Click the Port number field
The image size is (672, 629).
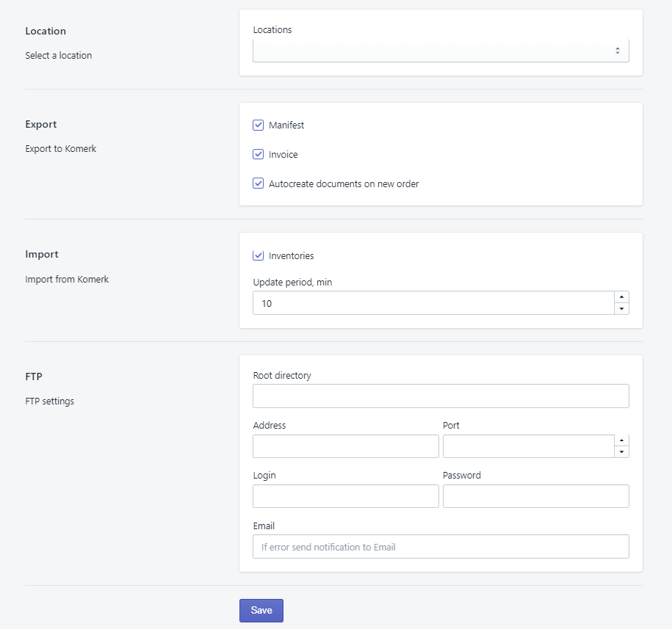click(528, 446)
